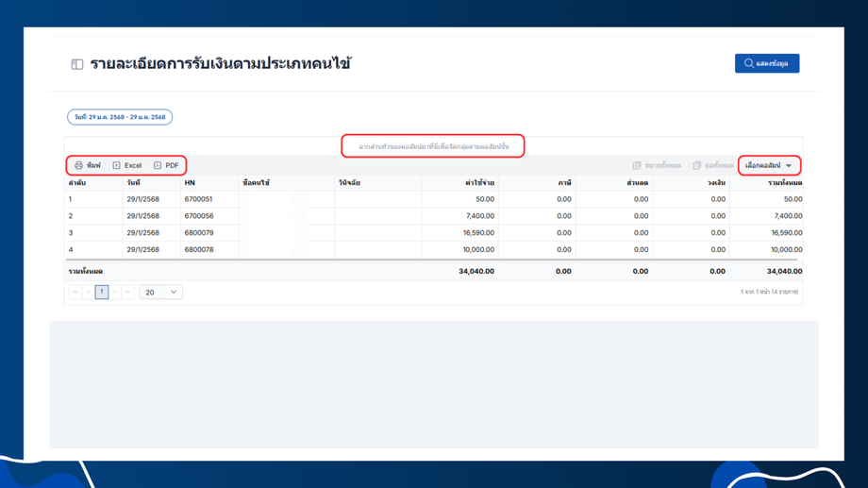Image resolution: width=868 pixels, height=488 pixels.
Task: Select page number 1 in pagination
Action: pyautogui.click(x=102, y=292)
